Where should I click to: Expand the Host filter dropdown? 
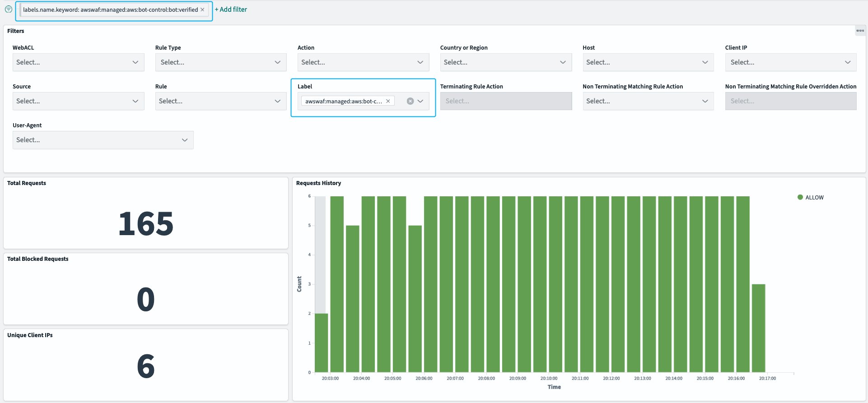pyautogui.click(x=648, y=62)
